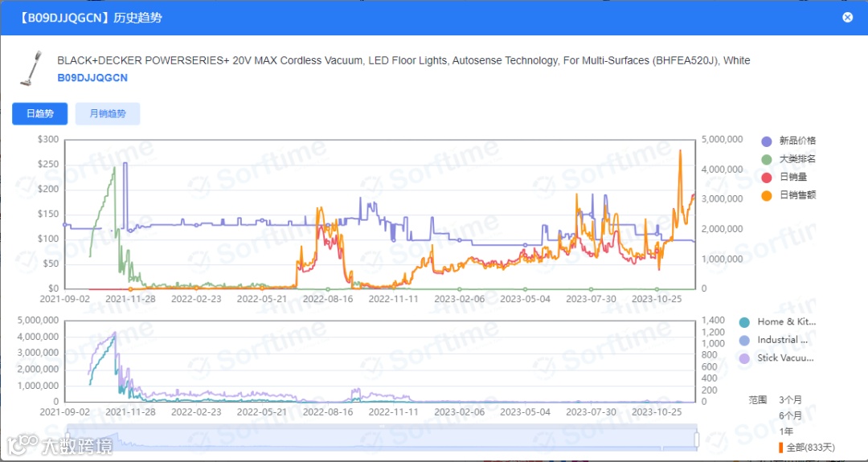Click top chart 3,000,000 right-axis label
868x462 pixels.
(x=723, y=198)
